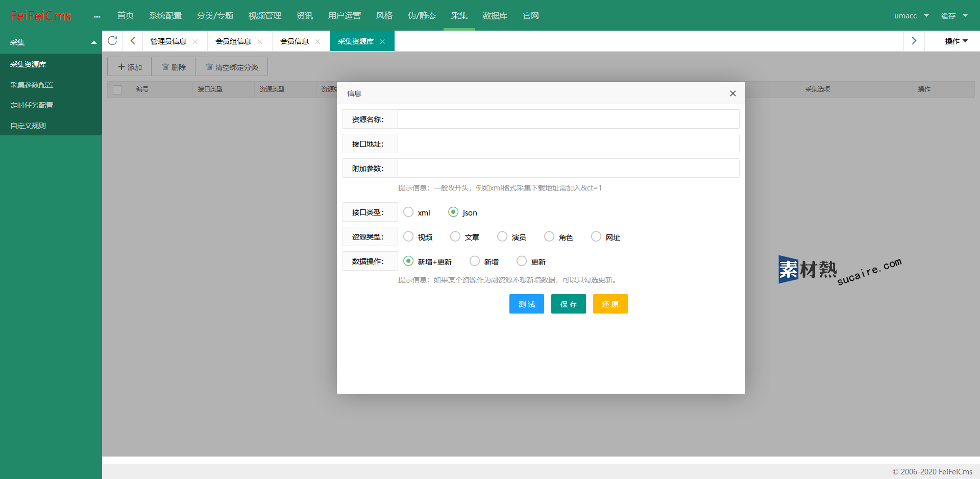Expand the 缓存 dropdown menu

pos(954,16)
